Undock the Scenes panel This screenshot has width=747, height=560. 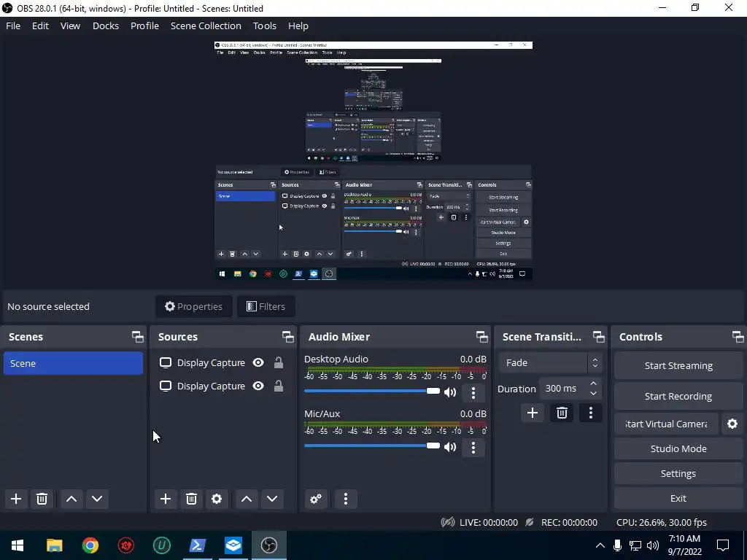coord(138,337)
